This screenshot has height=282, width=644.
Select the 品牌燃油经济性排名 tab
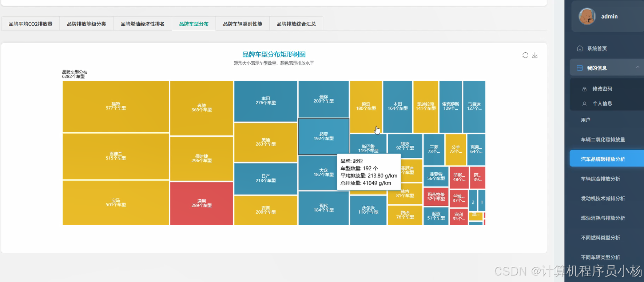[143, 24]
